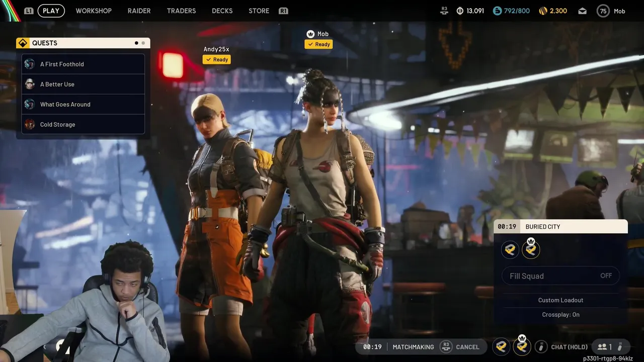Open the PLAY tab
644x362 pixels.
pyautogui.click(x=51, y=11)
